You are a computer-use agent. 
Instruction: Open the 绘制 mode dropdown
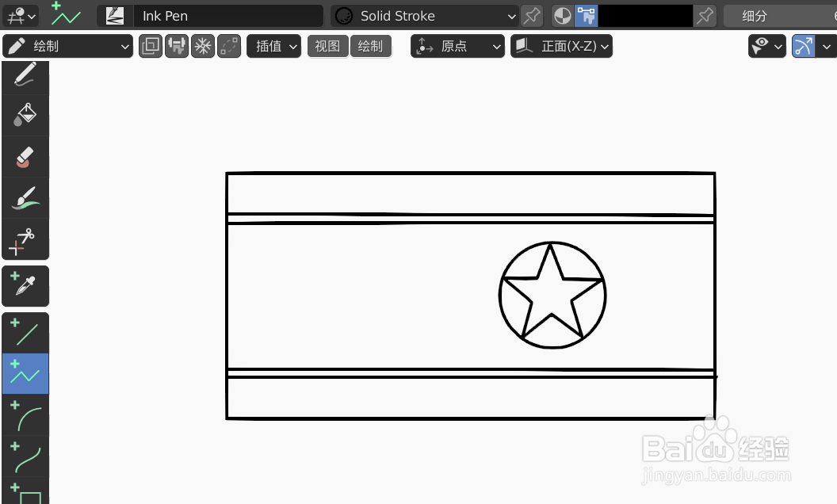coord(68,47)
